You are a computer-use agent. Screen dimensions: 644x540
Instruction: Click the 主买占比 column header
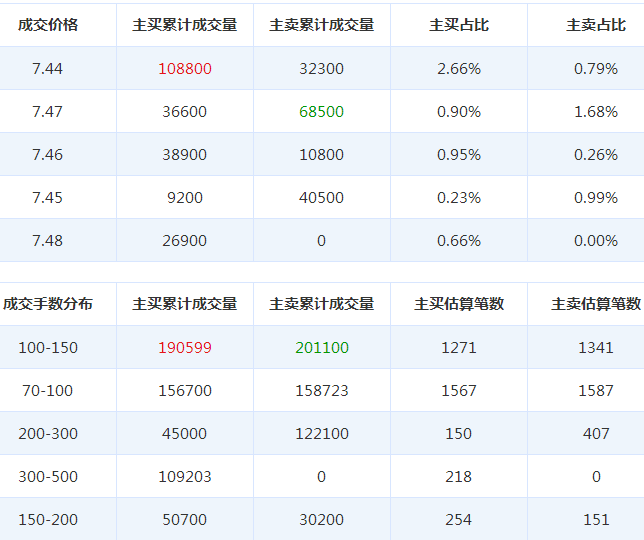click(459, 25)
